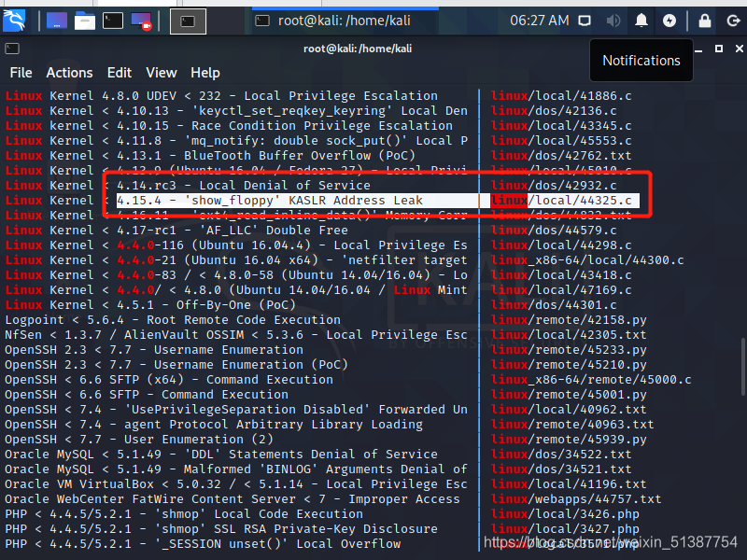Click the power manager lightning icon
Image resolution: width=747 pixels, height=560 pixels.
(669, 21)
